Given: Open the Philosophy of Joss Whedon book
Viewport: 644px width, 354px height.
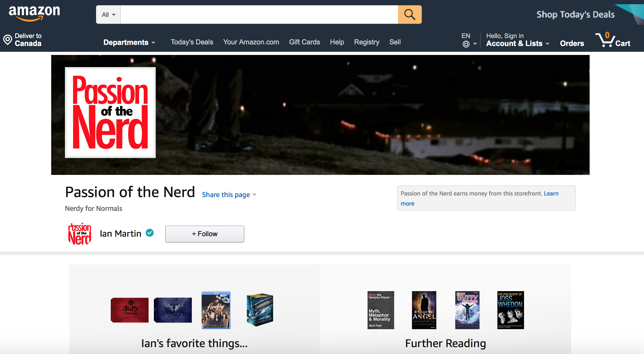Looking at the screenshot, I should click(510, 310).
